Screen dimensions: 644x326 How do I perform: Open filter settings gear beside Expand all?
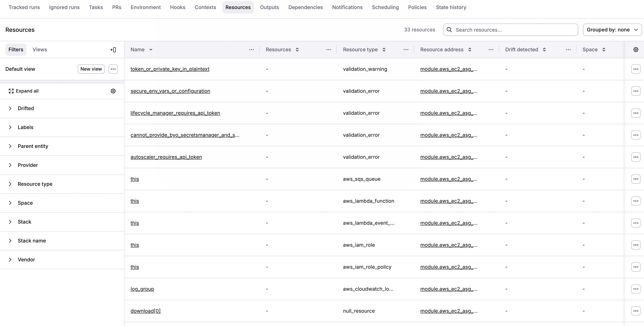point(113,91)
